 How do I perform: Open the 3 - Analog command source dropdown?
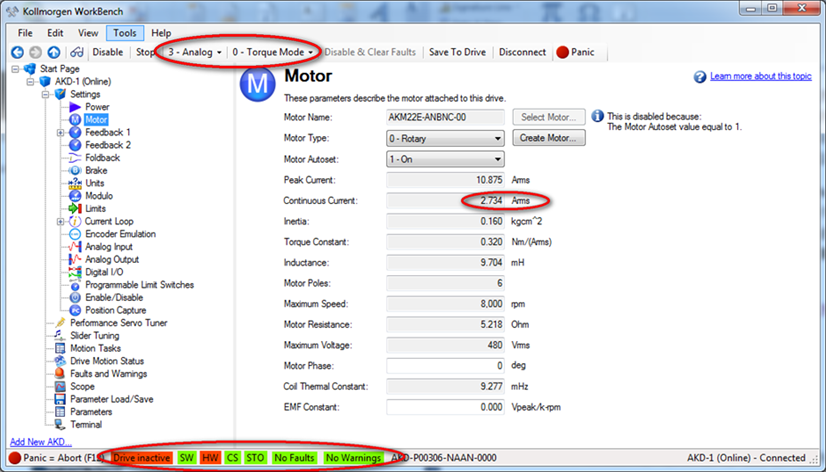point(194,52)
